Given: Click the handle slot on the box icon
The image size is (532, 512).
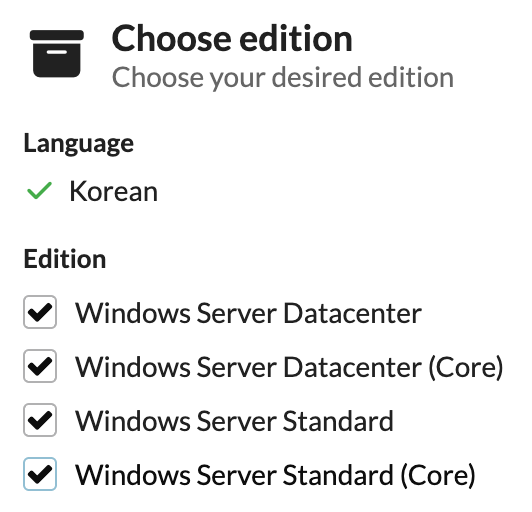Looking at the screenshot, I should pyautogui.click(x=57, y=52).
